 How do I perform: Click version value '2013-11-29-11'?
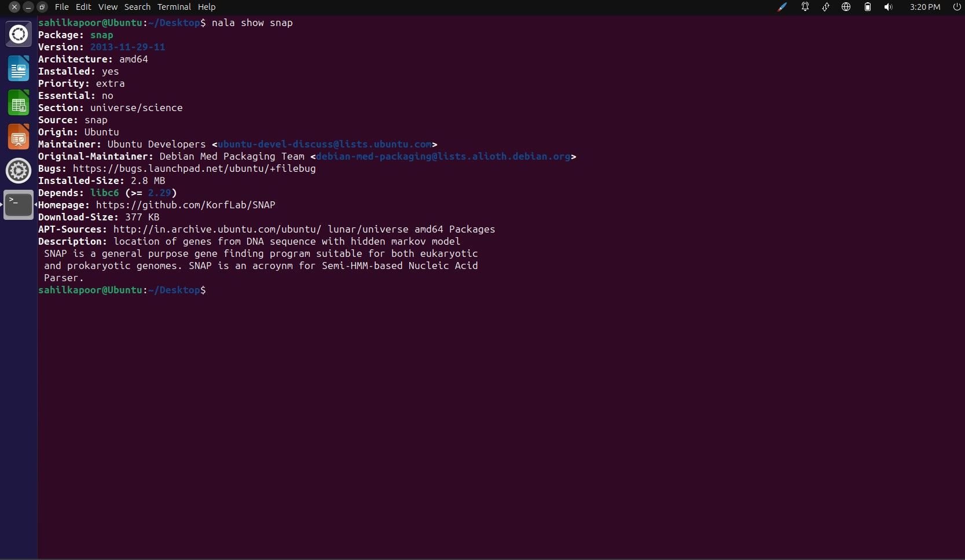128,47
